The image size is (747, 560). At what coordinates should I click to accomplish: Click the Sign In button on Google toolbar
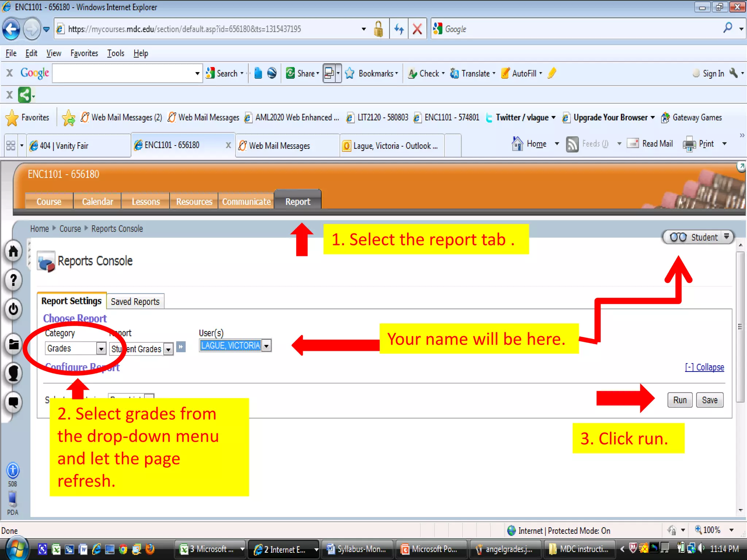(709, 73)
